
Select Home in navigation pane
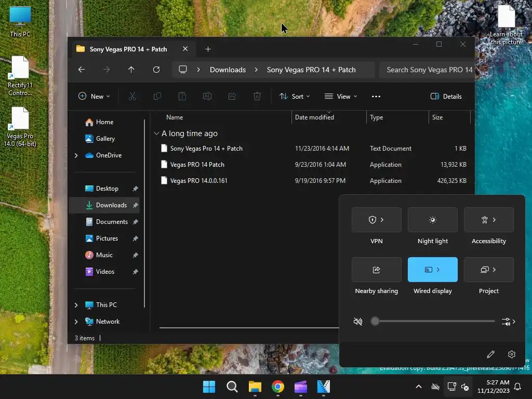tap(104, 122)
